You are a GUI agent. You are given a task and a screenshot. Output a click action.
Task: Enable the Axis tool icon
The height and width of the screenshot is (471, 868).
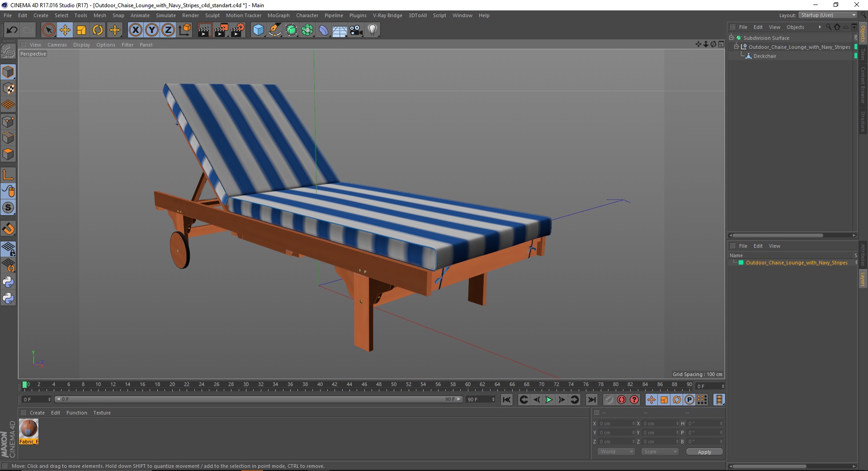click(x=8, y=174)
